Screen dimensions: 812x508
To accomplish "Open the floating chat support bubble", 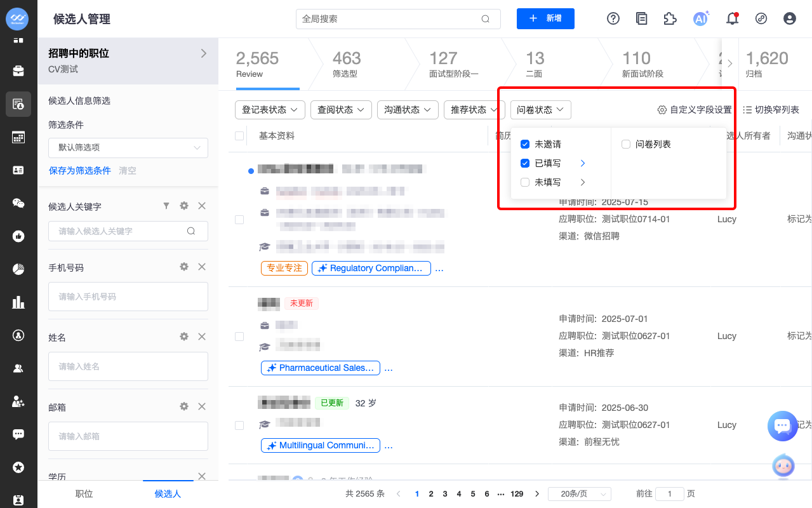I will coord(783,426).
